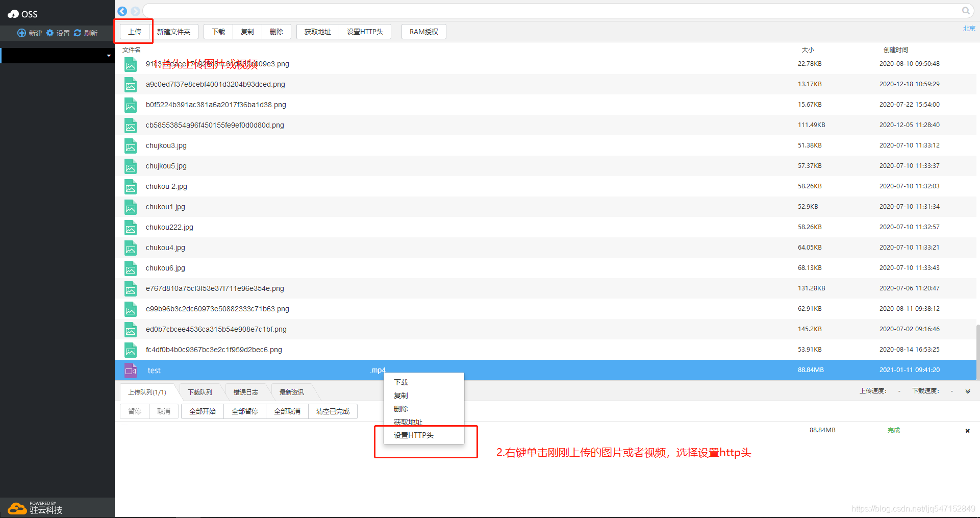Click the back navigation arrow icon
The width and height of the screenshot is (980, 518).
(x=122, y=11)
